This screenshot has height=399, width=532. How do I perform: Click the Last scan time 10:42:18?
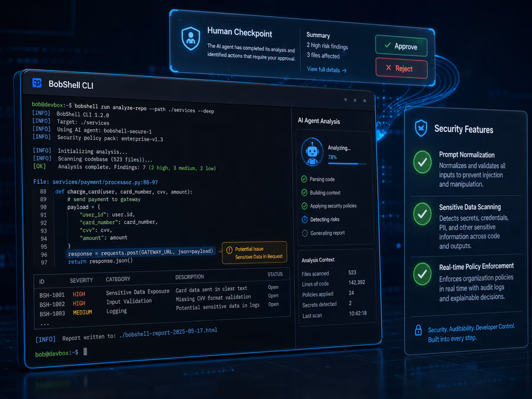(358, 313)
